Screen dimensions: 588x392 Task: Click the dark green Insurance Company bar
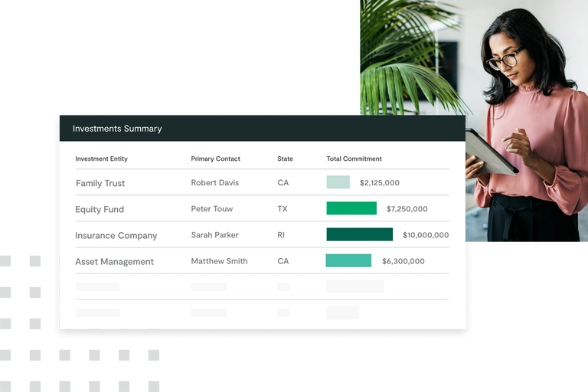click(x=359, y=234)
